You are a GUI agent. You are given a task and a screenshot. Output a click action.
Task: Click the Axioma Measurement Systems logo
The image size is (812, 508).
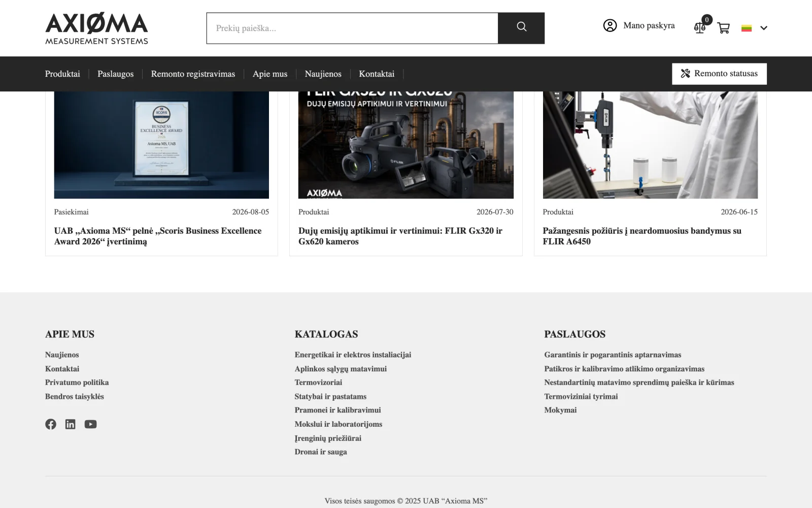coord(96,28)
